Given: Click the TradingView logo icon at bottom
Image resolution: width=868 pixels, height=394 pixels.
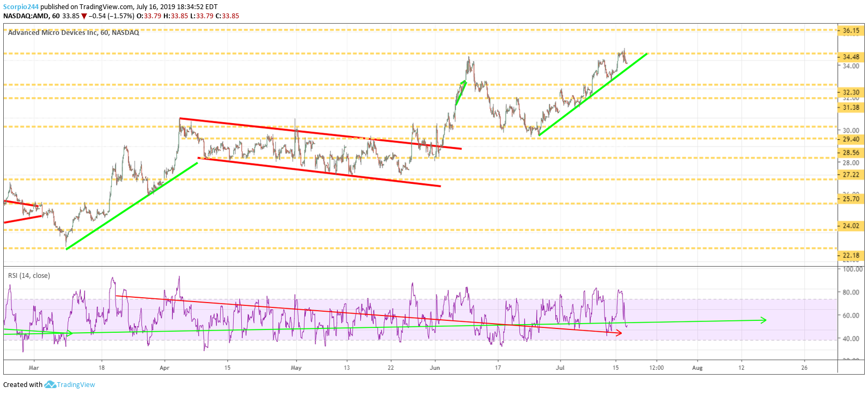Looking at the screenshot, I should [50, 384].
